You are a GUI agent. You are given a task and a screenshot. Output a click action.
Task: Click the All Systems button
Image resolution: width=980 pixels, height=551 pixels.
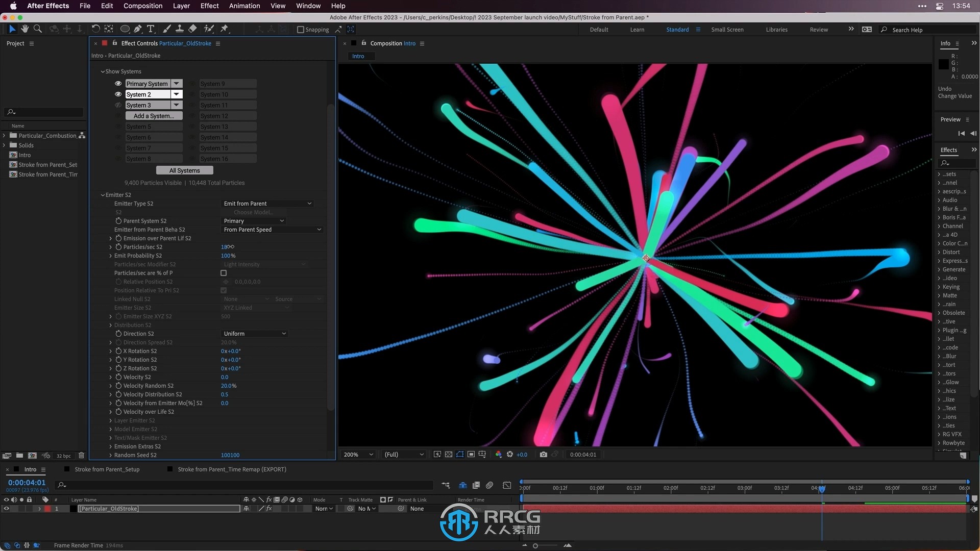184,170
